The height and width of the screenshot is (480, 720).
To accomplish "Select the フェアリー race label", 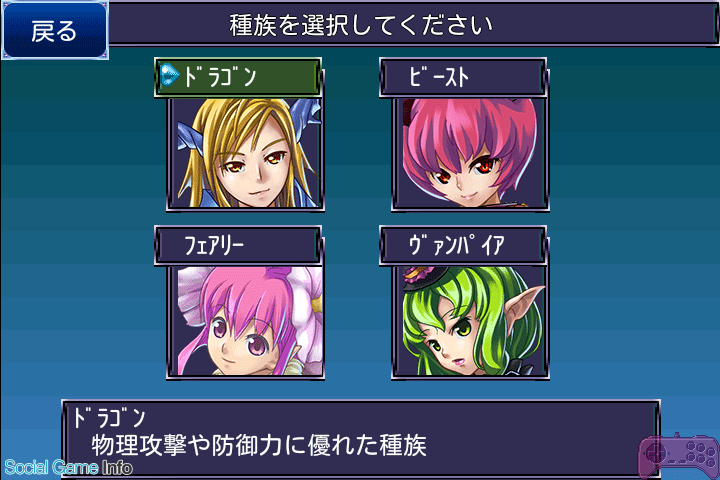I will pyautogui.click(x=238, y=245).
